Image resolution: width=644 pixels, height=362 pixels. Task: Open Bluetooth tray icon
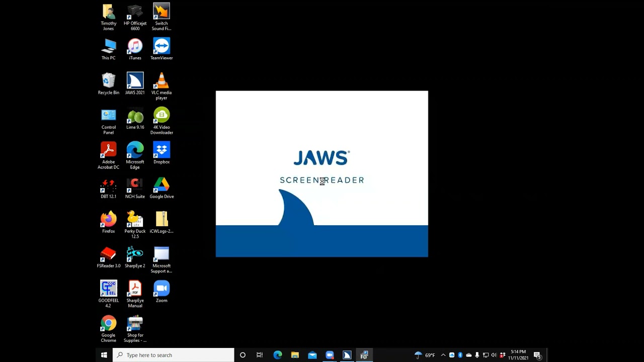point(460,355)
